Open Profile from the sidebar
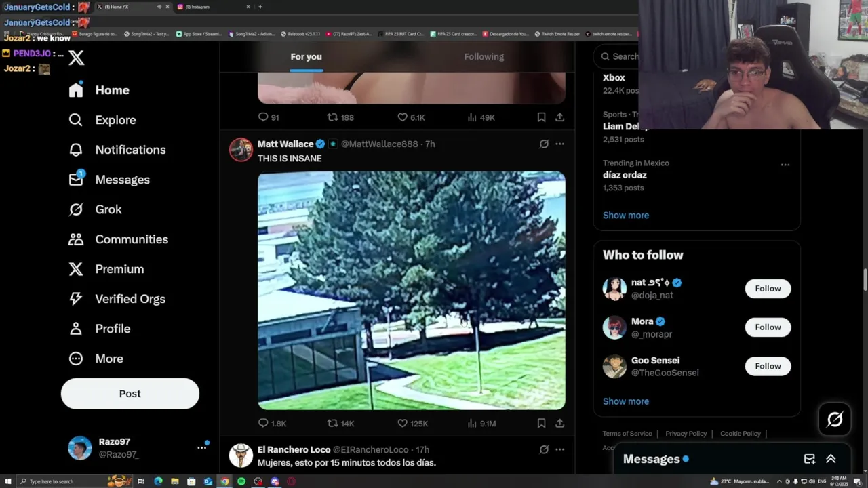The height and width of the screenshot is (488, 868). pos(100,329)
